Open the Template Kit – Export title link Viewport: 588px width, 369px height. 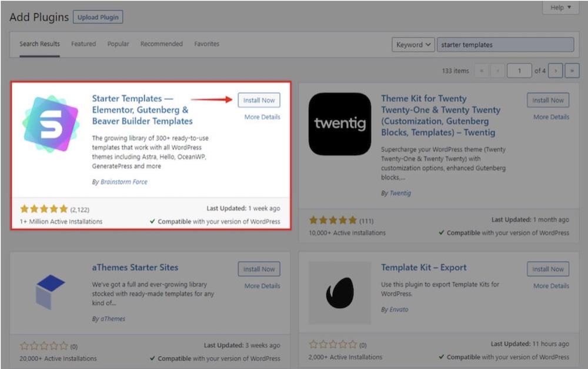pyautogui.click(x=424, y=267)
